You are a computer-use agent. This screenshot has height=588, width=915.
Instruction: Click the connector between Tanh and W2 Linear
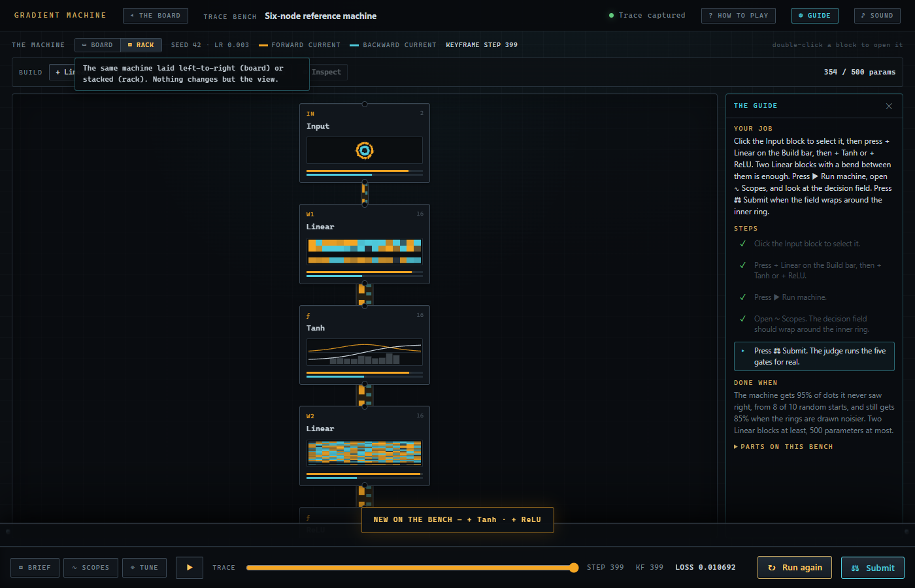pos(365,395)
